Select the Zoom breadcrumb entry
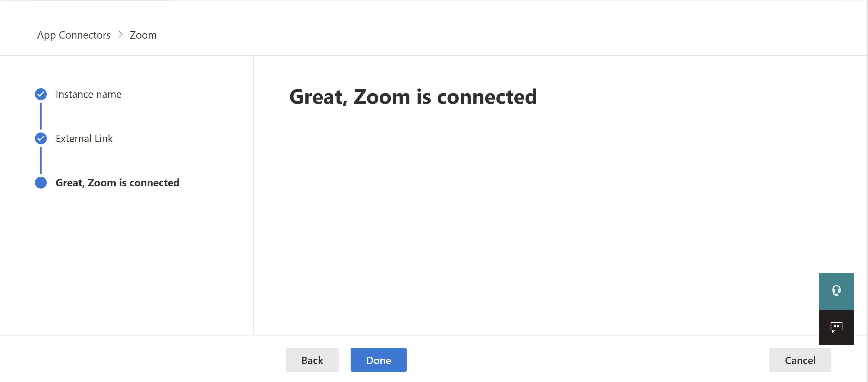 coord(143,35)
